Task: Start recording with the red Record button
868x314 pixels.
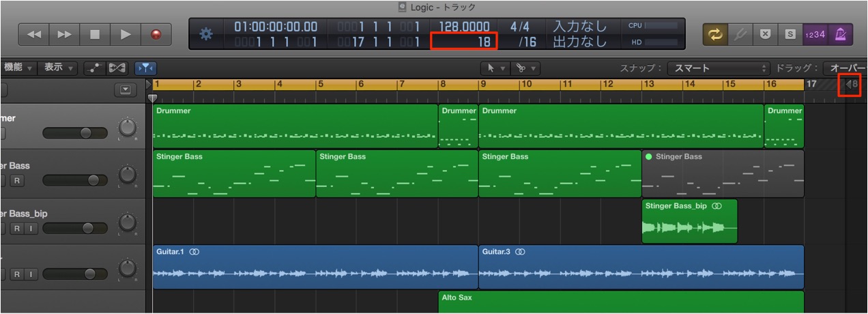Action: click(x=156, y=33)
